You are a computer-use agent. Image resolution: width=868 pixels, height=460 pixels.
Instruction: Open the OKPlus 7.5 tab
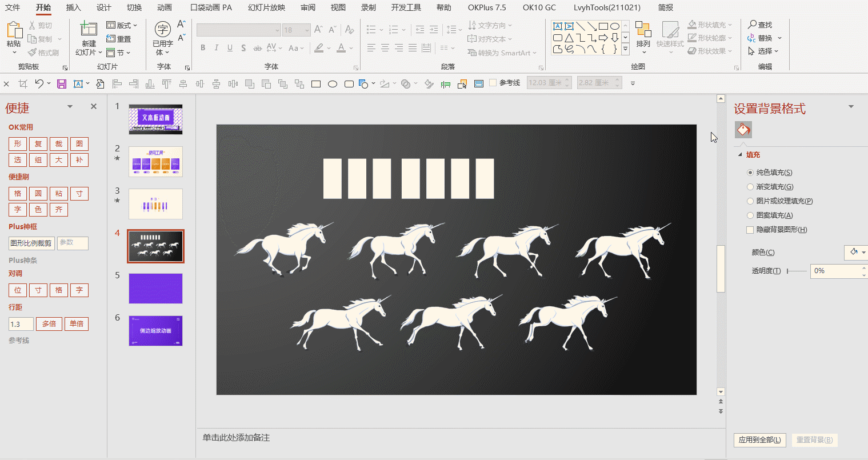pos(487,7)
